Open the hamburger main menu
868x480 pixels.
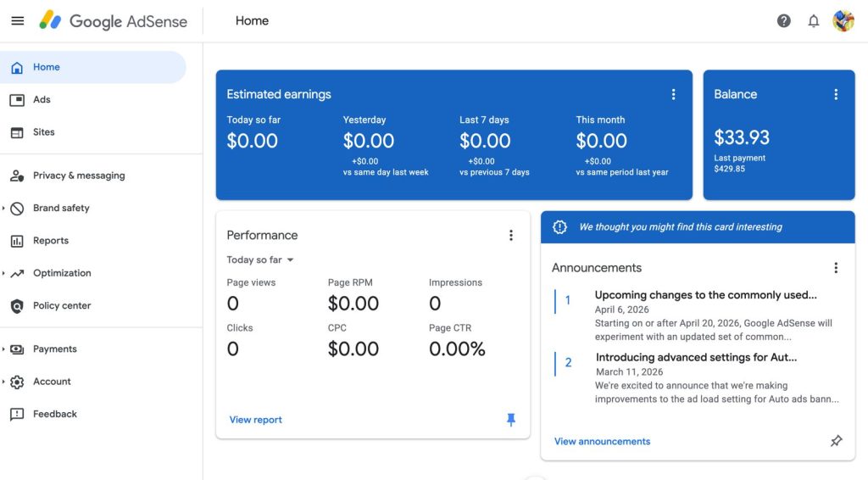17,21
